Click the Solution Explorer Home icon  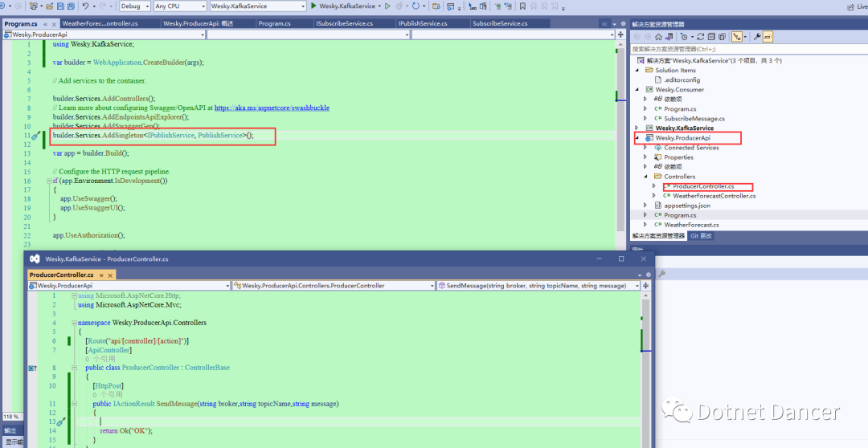click(x=658, y=36)
